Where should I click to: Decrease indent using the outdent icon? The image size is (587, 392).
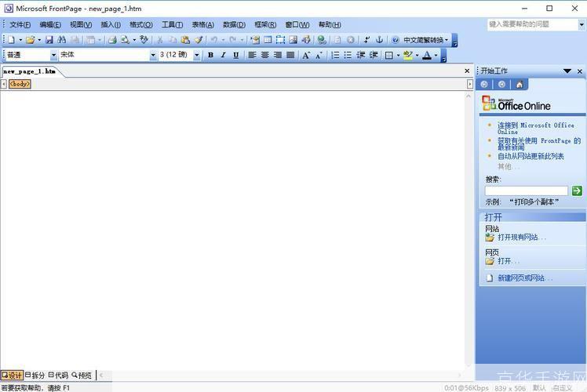[360, 55]
